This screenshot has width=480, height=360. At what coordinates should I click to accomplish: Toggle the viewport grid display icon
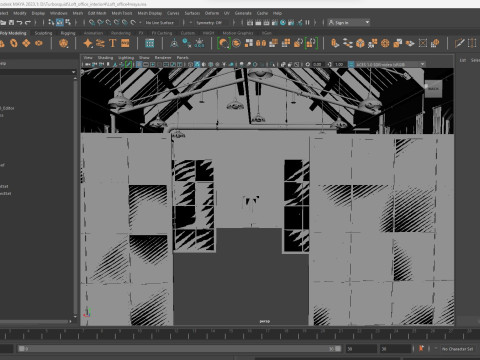139,64
